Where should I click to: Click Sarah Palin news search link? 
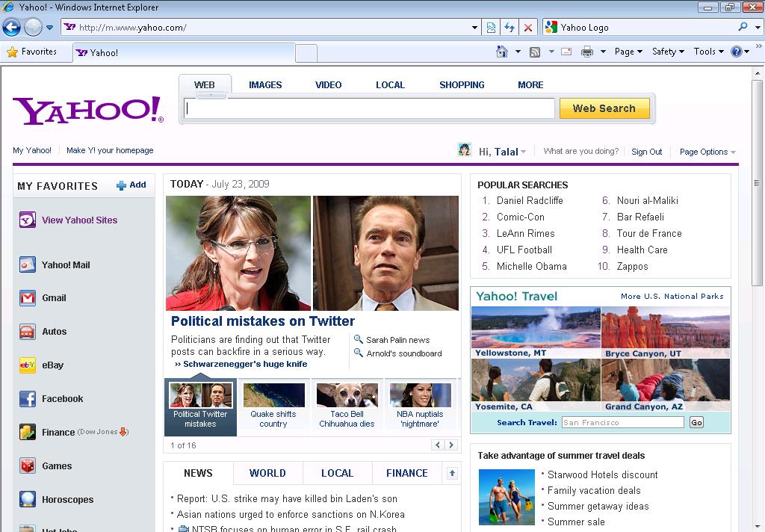[x=397, y=340]
